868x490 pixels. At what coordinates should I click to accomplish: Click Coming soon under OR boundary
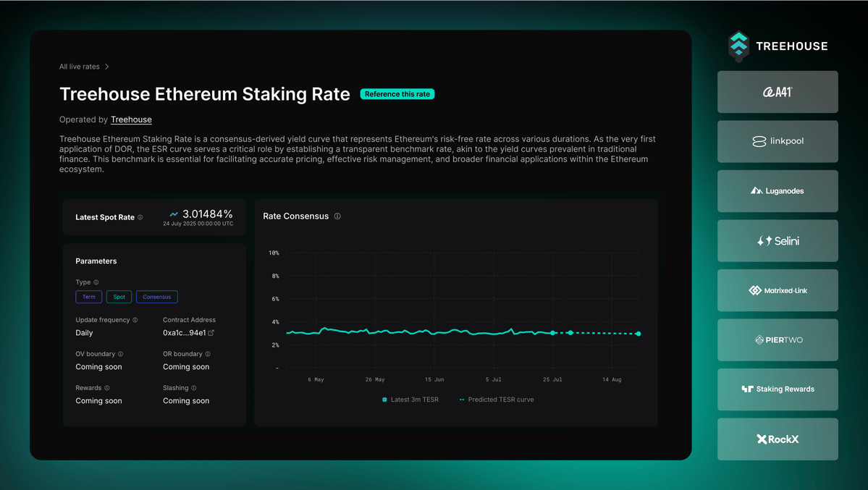pos(186,366)
